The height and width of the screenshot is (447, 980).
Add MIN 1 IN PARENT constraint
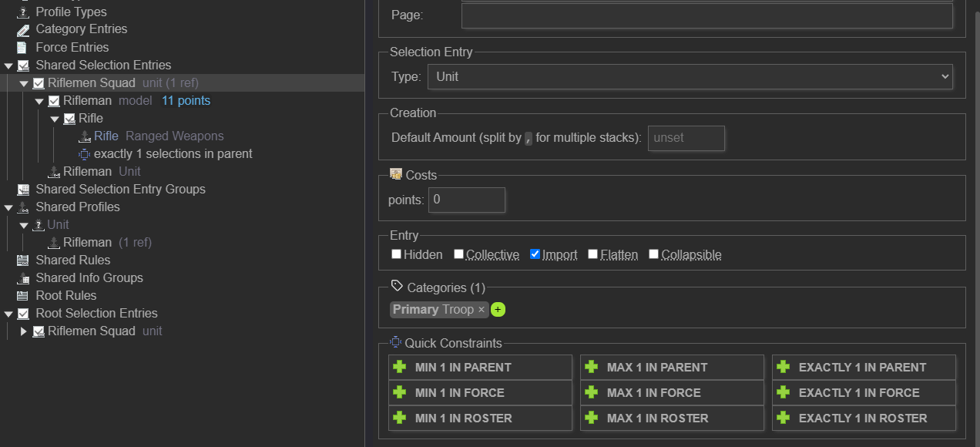click(481, 368)
